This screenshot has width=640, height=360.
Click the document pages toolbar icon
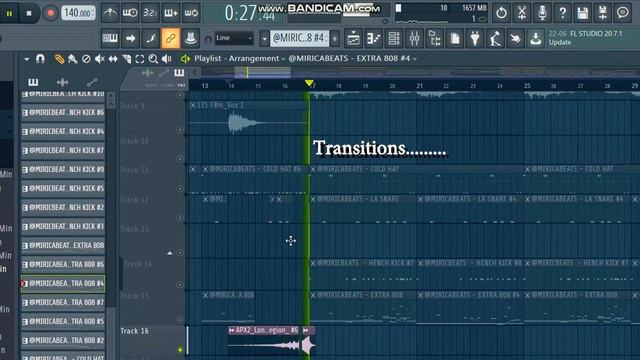tap(455, 38)
